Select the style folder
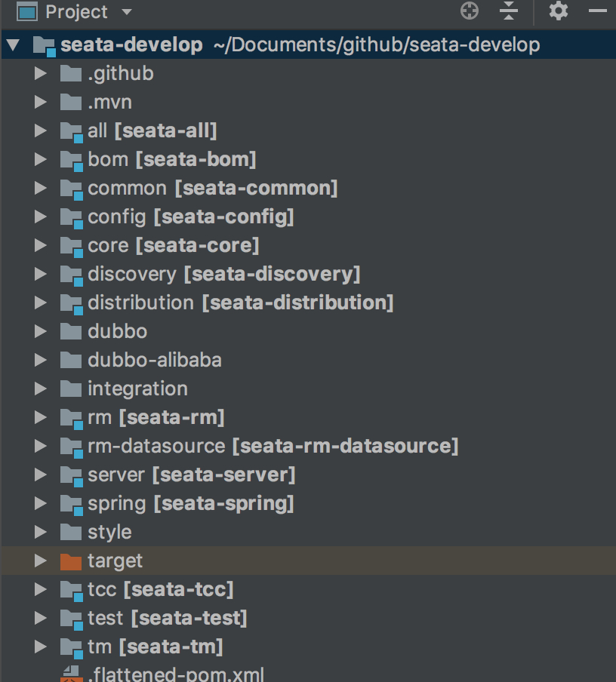Viewport: 616px width, 682px height. click(109, 533)
